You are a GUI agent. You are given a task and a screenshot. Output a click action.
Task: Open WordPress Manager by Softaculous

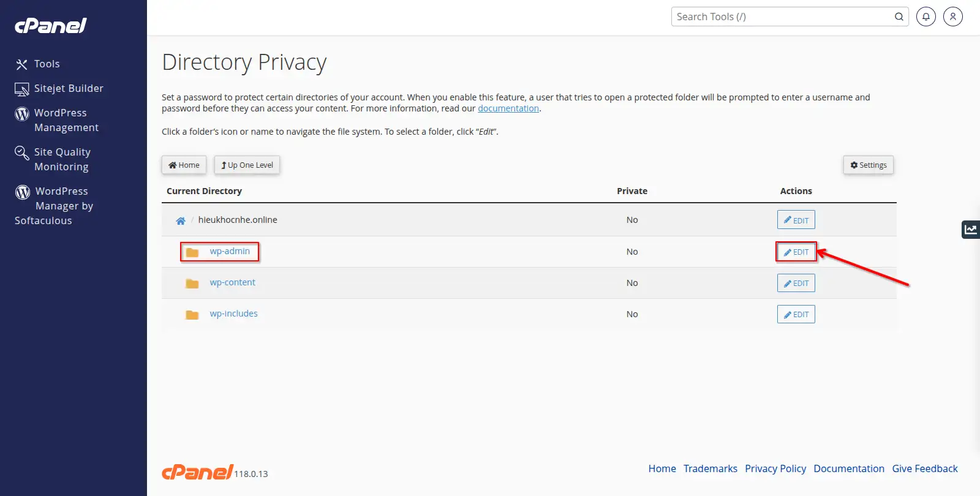pyautogui.click(x=54, y=206)
